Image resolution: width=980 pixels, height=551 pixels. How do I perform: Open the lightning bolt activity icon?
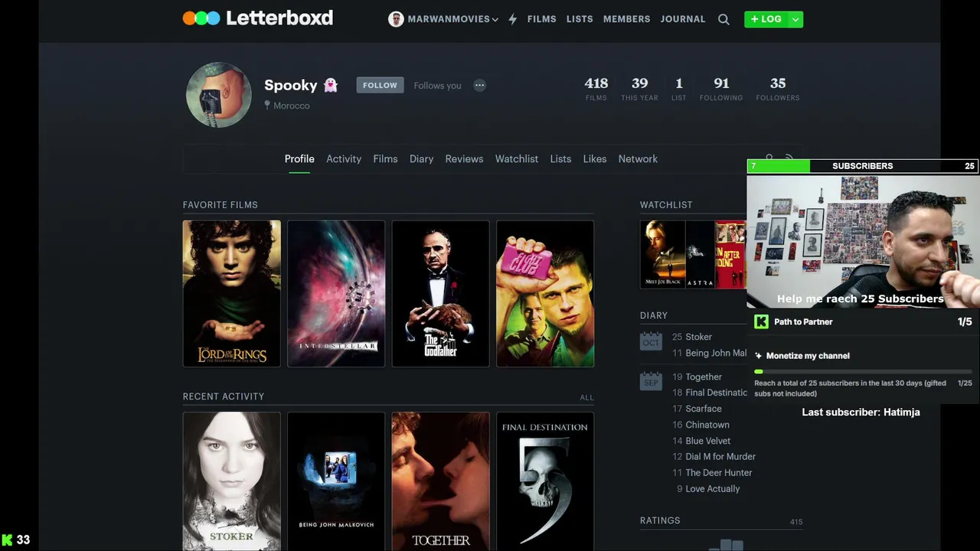(512, 19)
